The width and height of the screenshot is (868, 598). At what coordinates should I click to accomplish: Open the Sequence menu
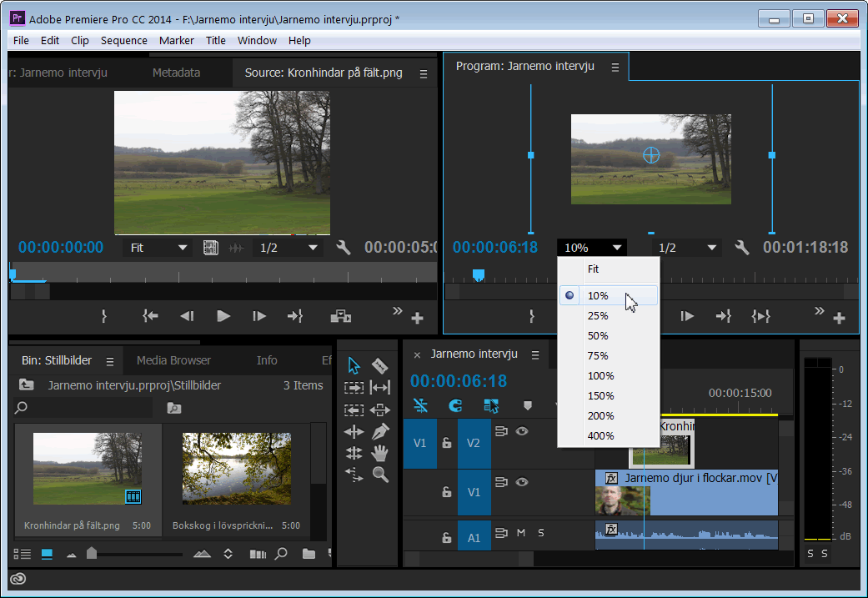[x=123, y=40]
